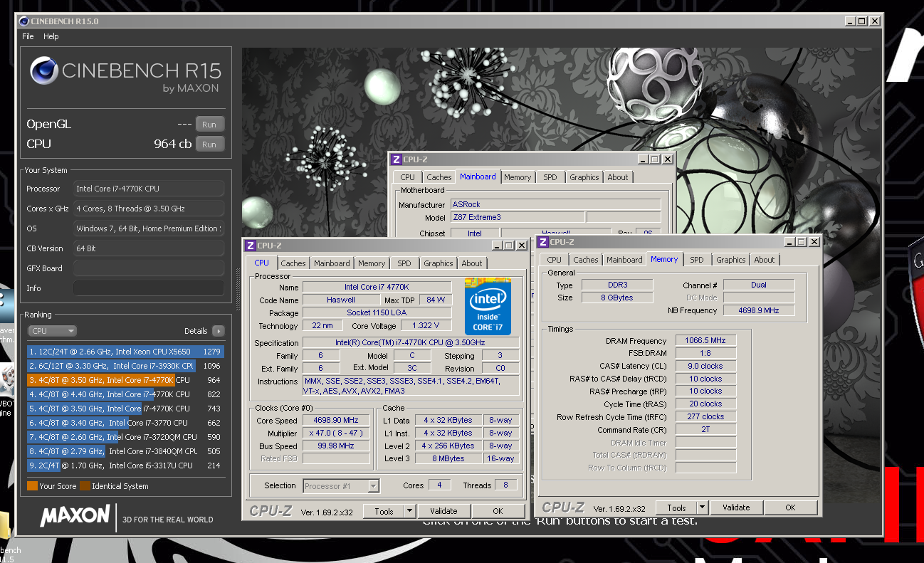Click the Intel Core i7 logo badge
Image resolution: width=924 pixels, height=563 pixels.
tap(488, 306)
